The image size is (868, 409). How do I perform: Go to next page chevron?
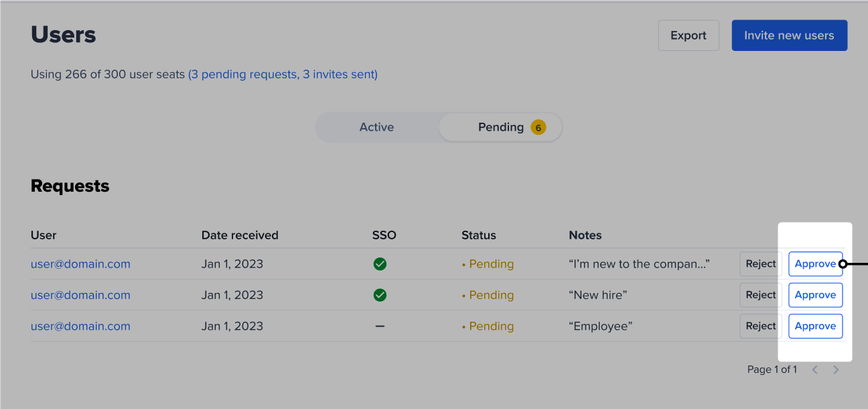point(836,369)
